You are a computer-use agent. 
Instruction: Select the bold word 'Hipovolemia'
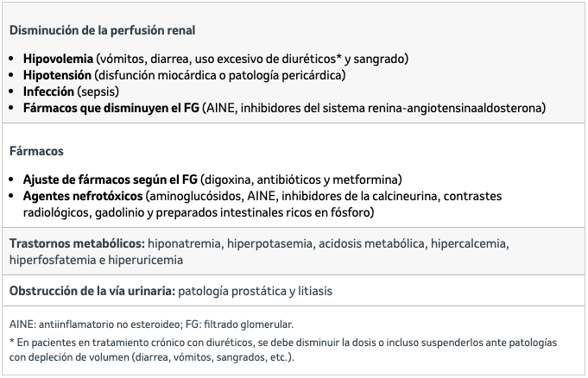click(x=58, y=59)
